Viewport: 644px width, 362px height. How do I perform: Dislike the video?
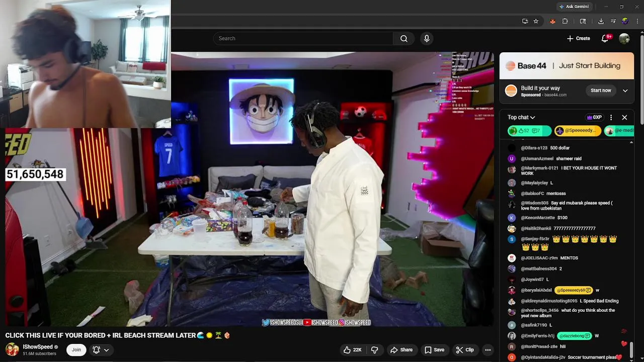coord(374,350)
